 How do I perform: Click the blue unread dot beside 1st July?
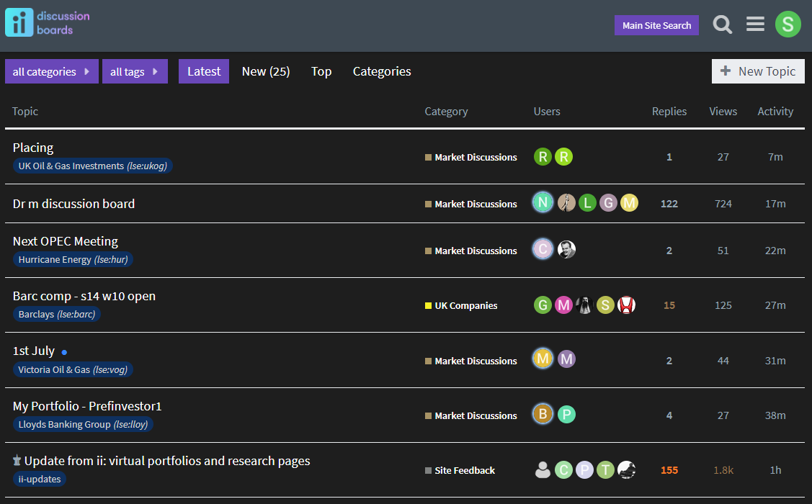coord(64,352)
